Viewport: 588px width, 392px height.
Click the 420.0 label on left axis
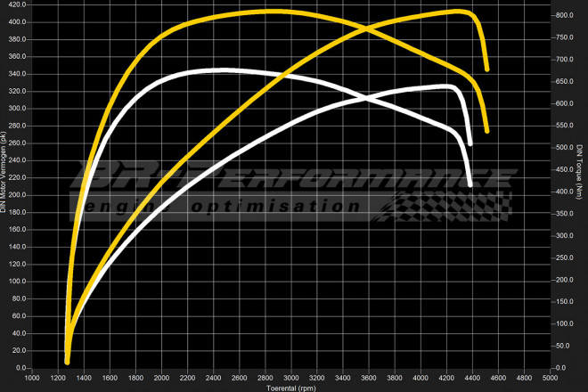[17, 4]
